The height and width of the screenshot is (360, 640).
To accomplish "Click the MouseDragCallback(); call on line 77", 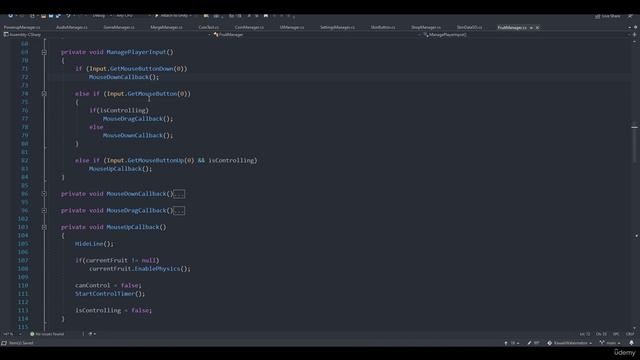I will [x=138, y=119].
